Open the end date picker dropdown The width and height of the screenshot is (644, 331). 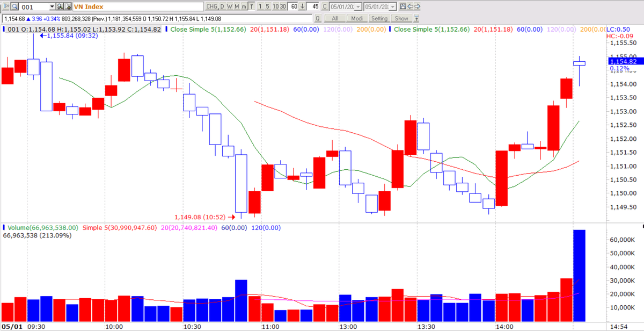pos(393,6)
